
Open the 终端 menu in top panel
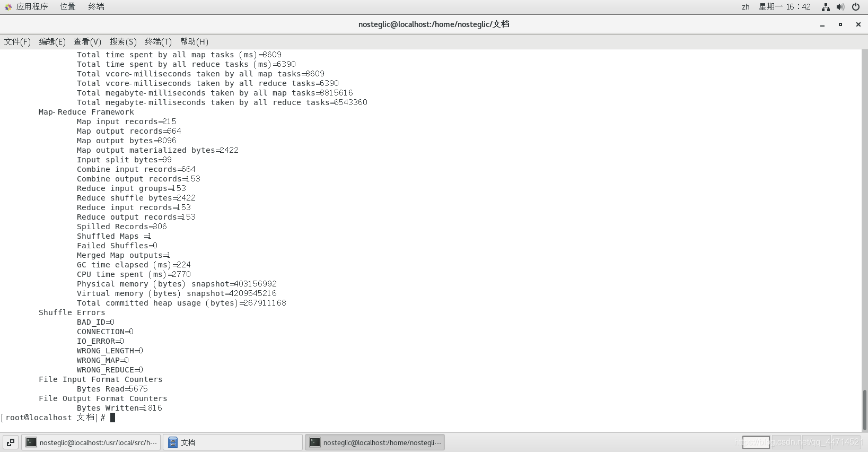(x=96, y=7)
